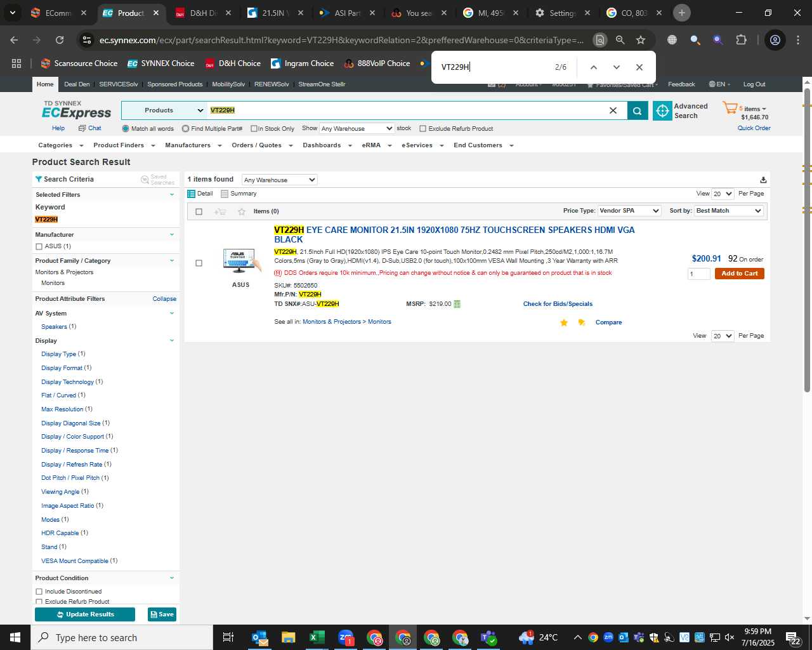Viewport: 812px width, 650px height.
Task: Bookmark this page with star icon
Action: pos(641,40)
